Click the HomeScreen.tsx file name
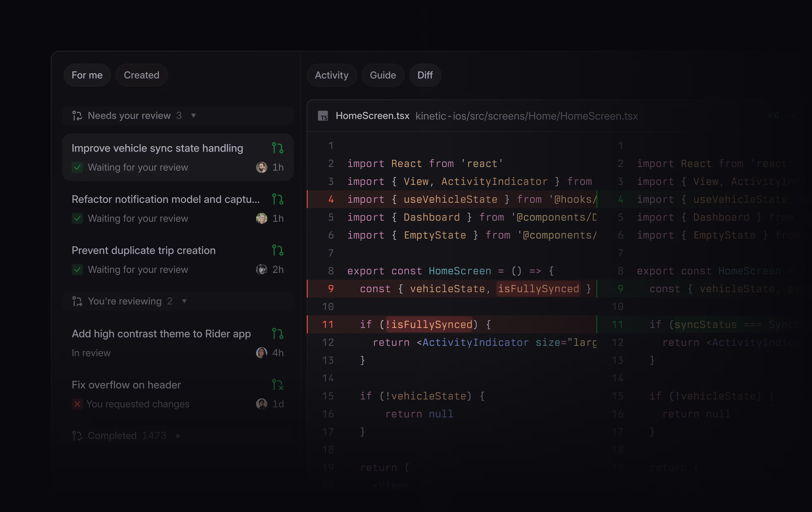This screenshot has height=512, width=812. (x=372, y=116)
